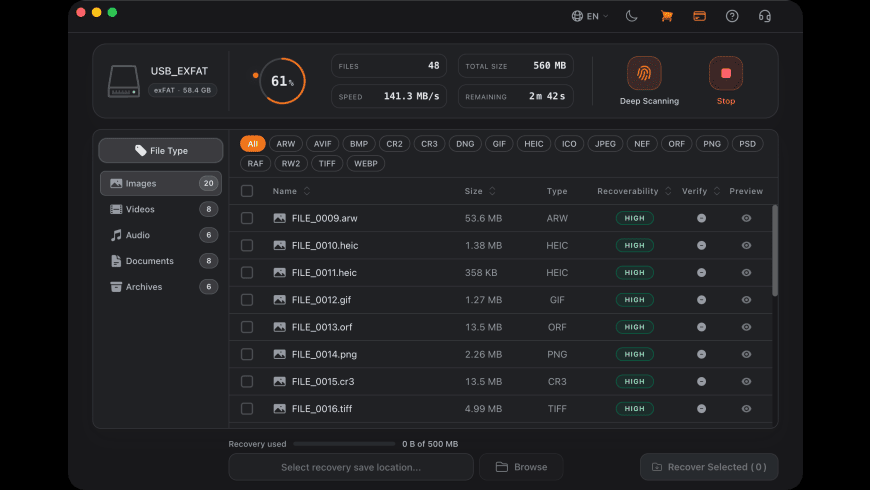
Task: Filter by WEBP format
Action: (x=366, y=164)
